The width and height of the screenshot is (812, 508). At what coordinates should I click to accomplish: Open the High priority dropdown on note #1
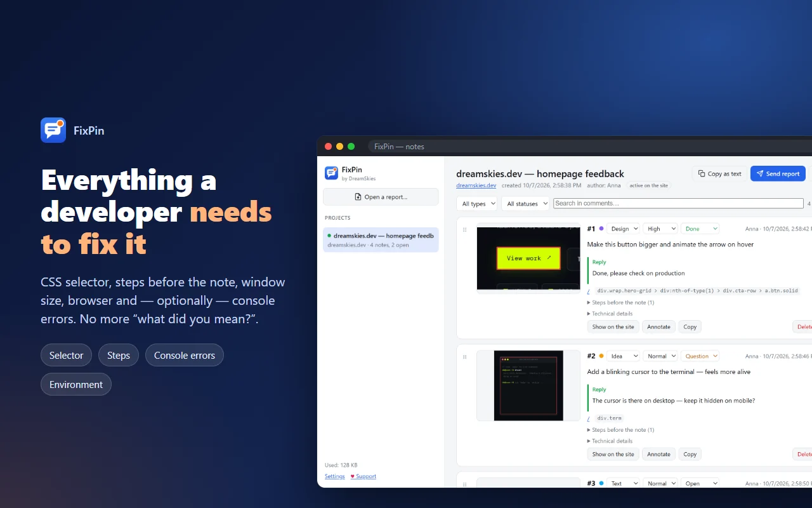[660, 229]
